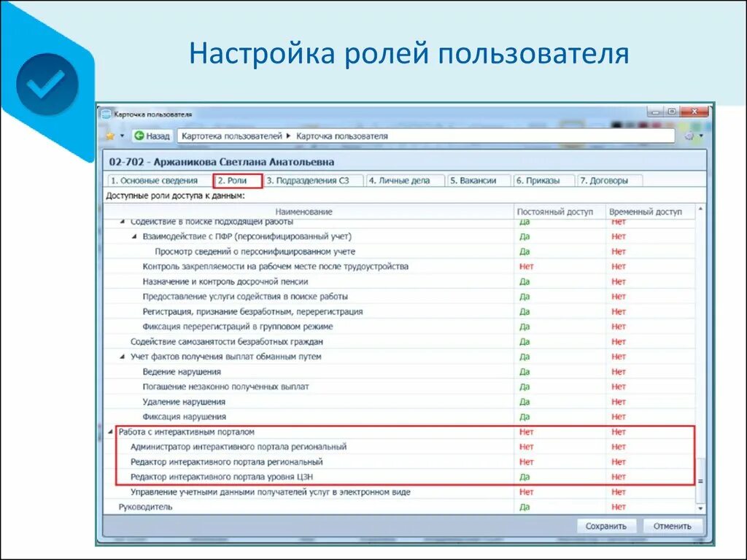Click the up arrow of roles list scrollbar
The width and height of the screenshot is (747, 560).
(700, 209)
